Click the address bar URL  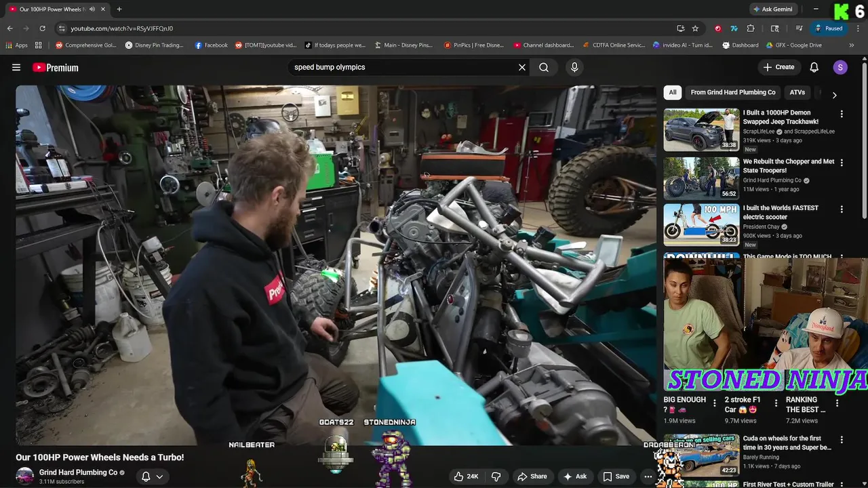coord(122,28)
